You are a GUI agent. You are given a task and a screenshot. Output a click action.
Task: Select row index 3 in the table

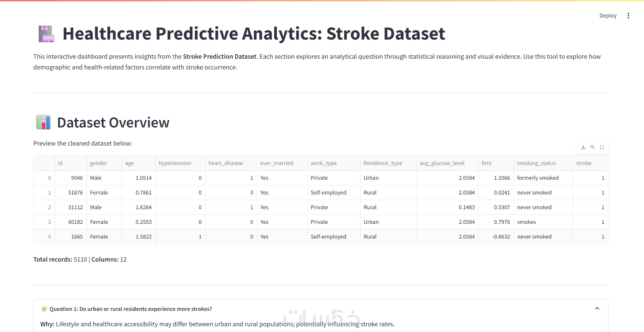tap(49, 222)
